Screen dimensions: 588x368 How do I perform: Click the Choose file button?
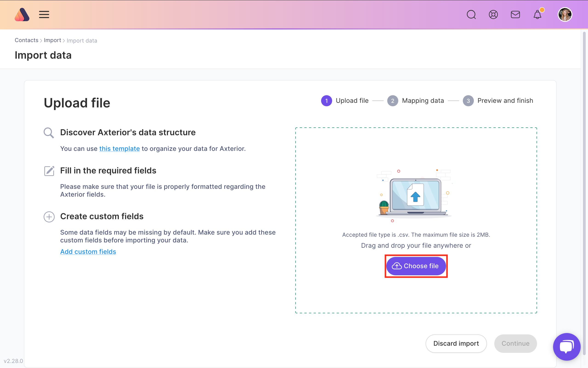pyautogui.click(x=416, y=266)
